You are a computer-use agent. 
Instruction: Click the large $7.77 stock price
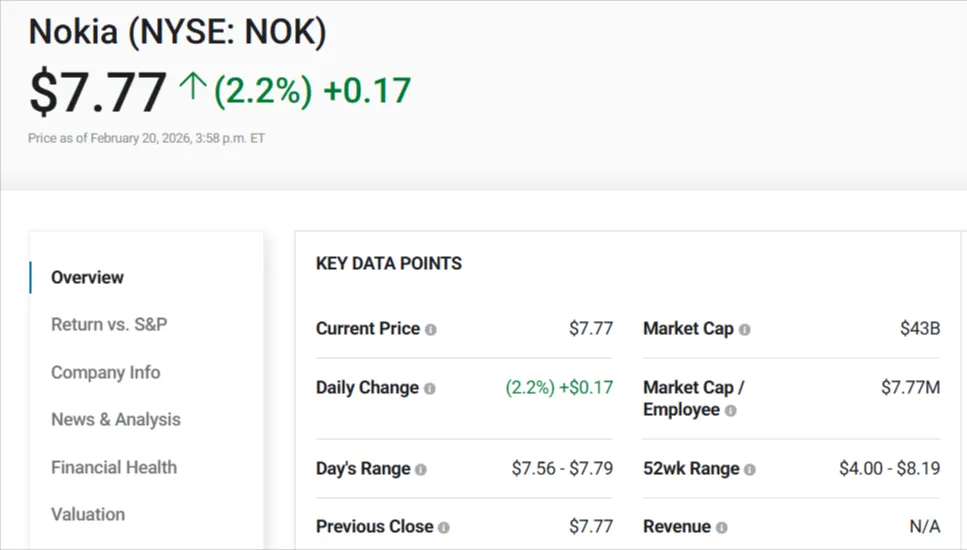[97, 92]
